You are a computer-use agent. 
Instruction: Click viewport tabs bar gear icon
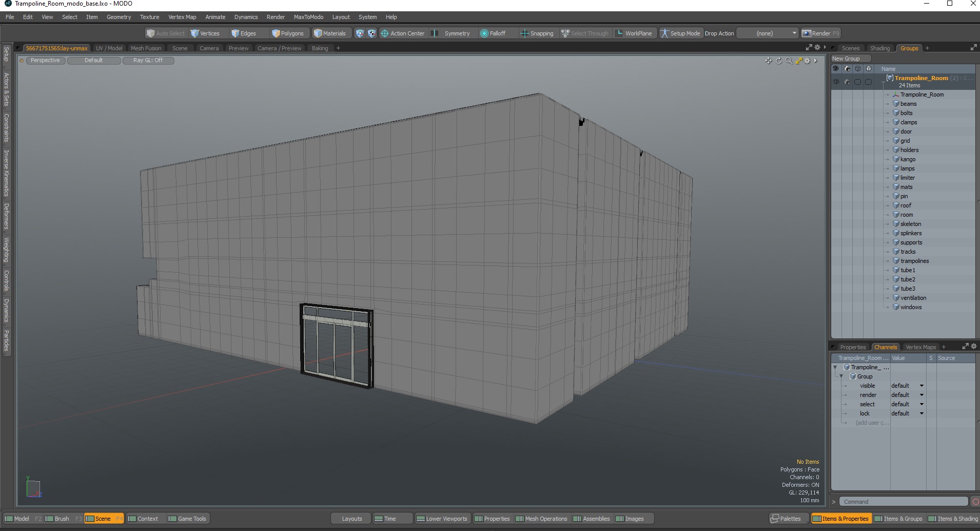click(x=817, y=48)
